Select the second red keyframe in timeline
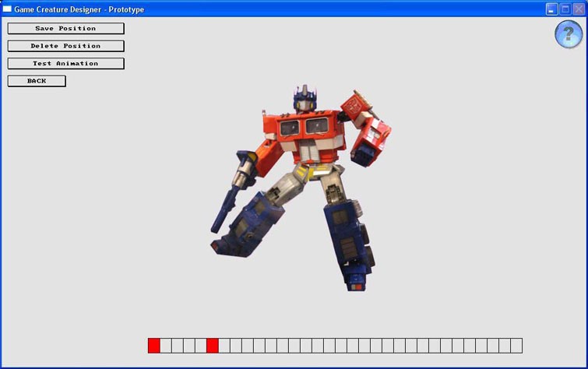 213,346
